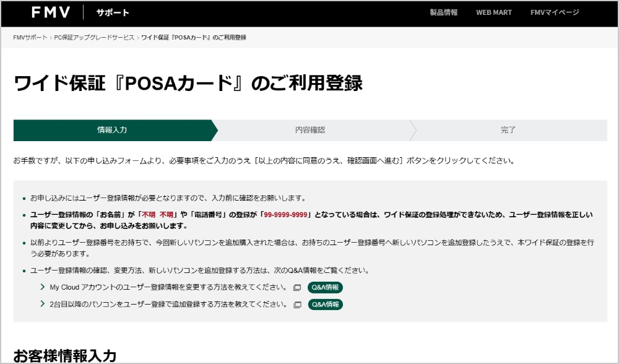The height and width of the screenshot is (364, 619).
Task: Select the 完了 progress step
Action: click(508, 131)
